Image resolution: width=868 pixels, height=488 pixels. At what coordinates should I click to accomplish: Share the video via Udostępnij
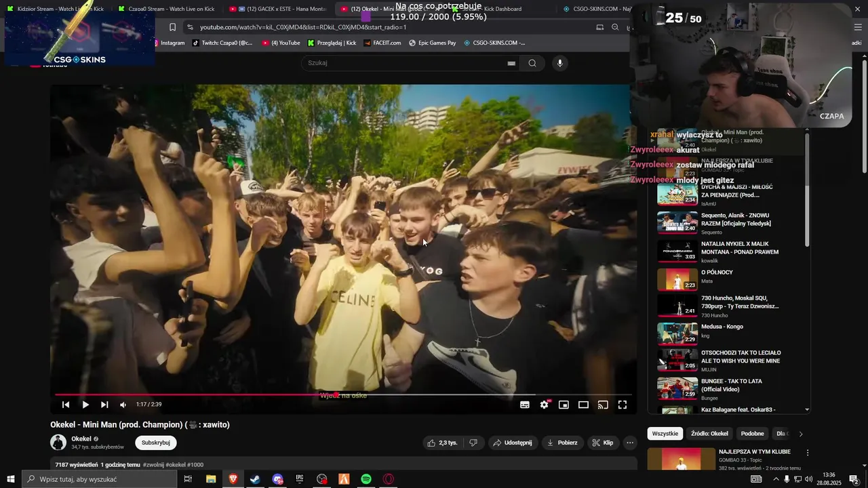click(x=513, y=443)
